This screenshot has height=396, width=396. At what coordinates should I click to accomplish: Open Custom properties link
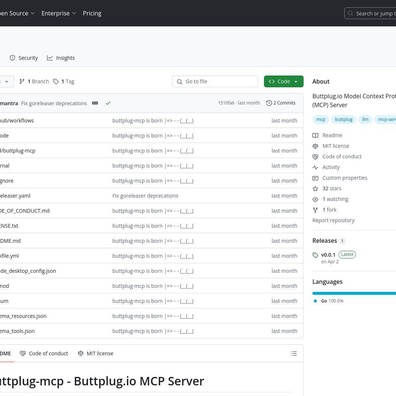point(345,178)
